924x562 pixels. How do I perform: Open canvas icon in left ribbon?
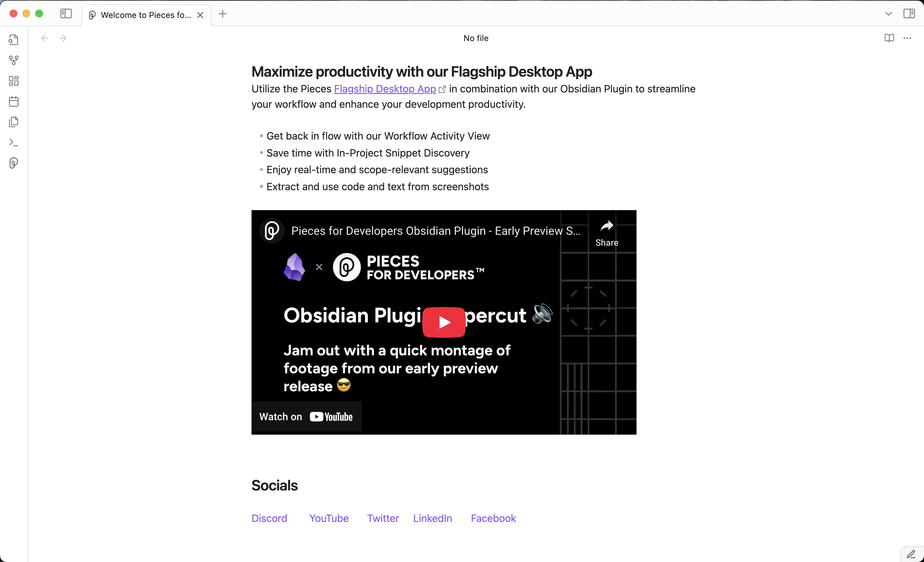click(14, 81)
